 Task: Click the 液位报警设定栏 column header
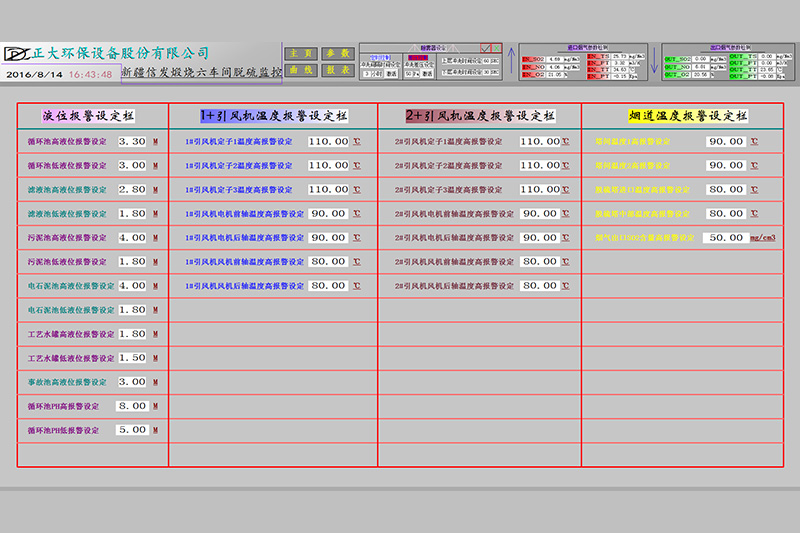coord(88,116)
